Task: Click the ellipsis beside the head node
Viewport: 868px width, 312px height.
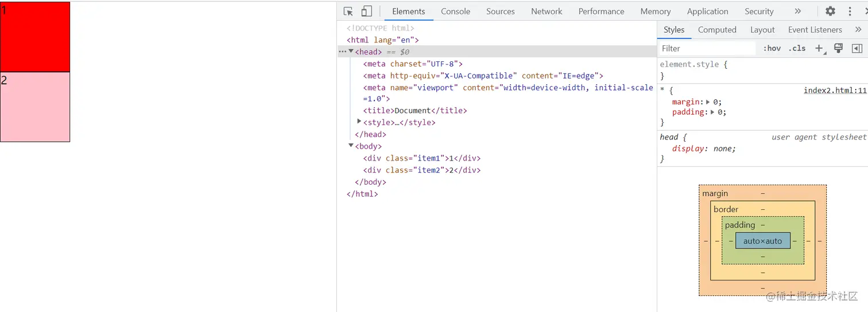Action: 342,52
